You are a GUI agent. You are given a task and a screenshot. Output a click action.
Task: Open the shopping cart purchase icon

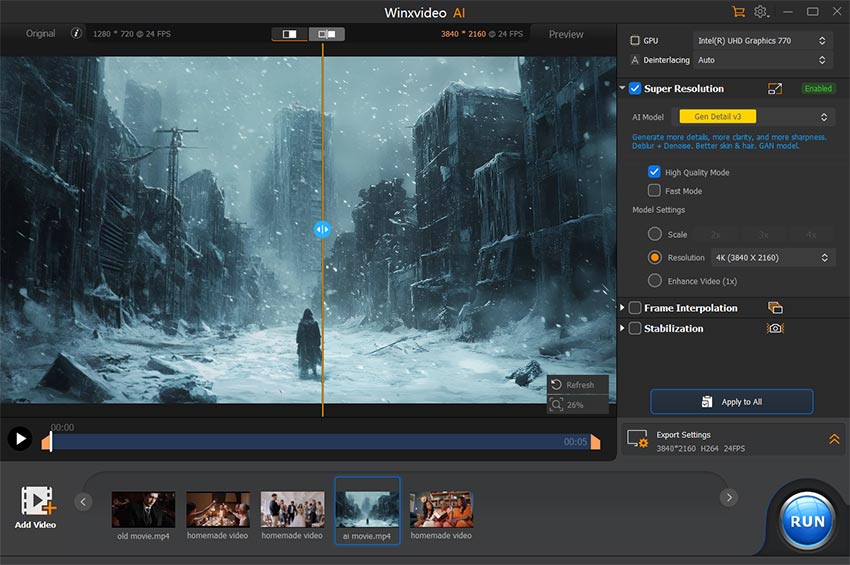click(x=738, y=12)
